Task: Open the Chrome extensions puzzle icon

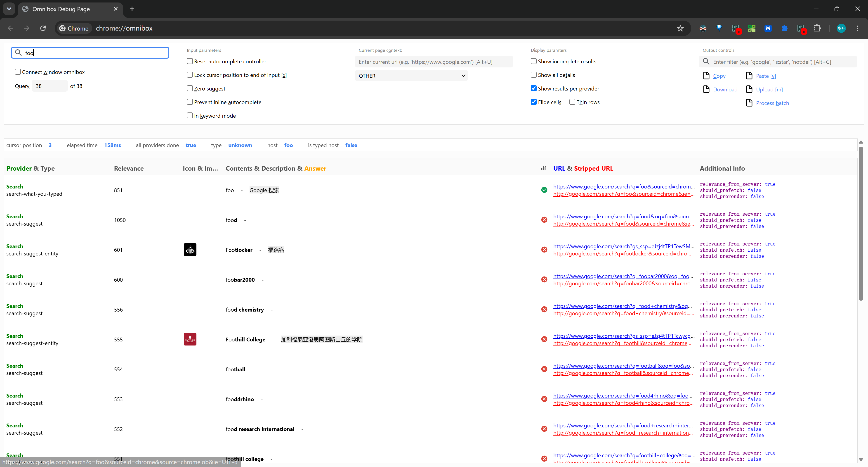Action: click(817, 28)
